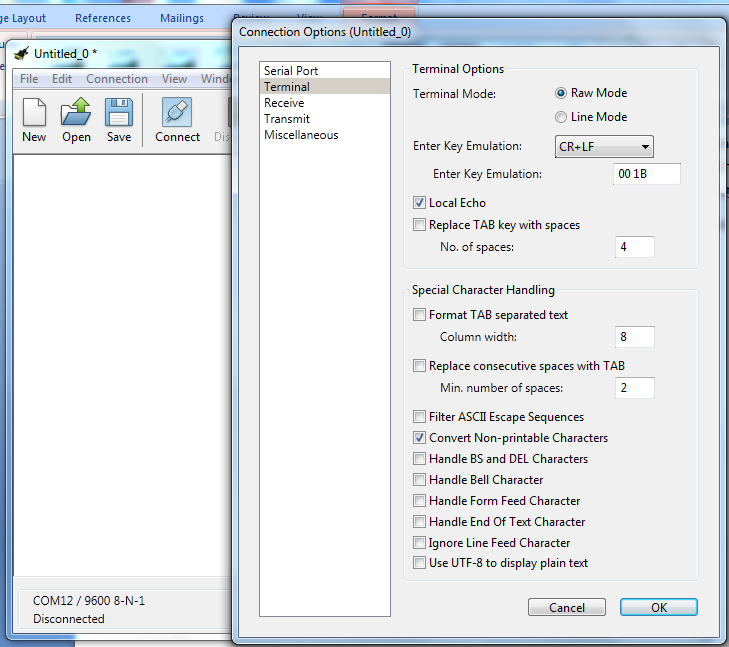Select Raw Mode radio button
This screenshot has width=729, height=647.
(x=561, y=93)
